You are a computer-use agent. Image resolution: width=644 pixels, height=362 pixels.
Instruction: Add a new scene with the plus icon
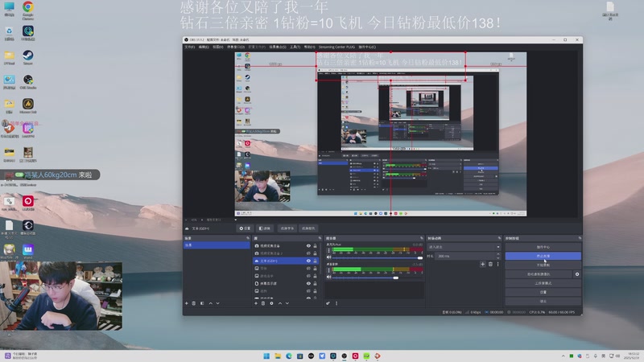click(x=187, y=303)
